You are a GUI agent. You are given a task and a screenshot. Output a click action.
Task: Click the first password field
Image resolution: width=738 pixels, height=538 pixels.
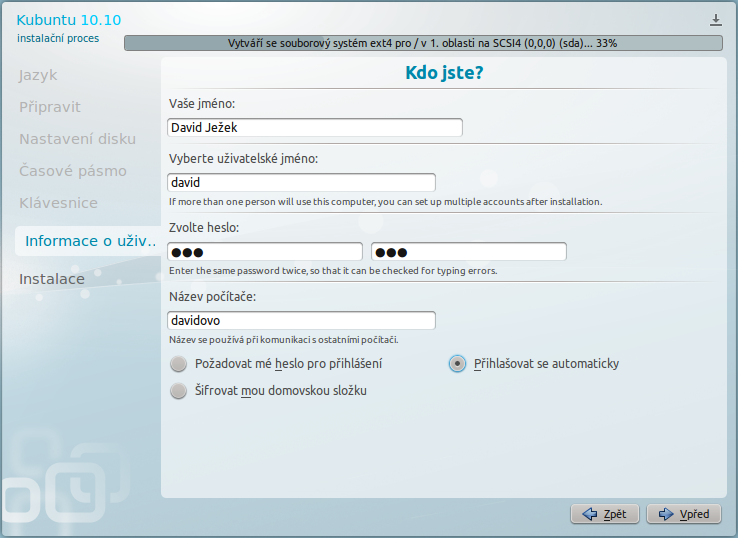click(x=265, y=252)
